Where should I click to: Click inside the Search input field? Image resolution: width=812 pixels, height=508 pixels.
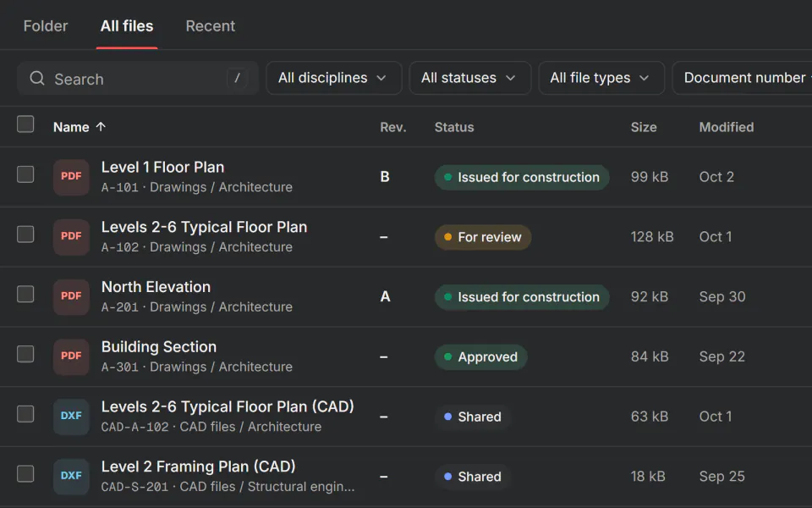tap(138, 78)
